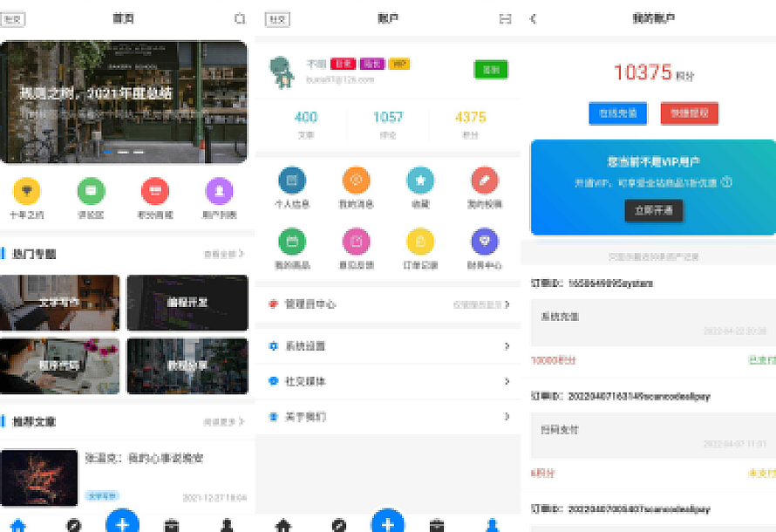The width and height of the screenshot is (776, 532).
Task: Tap the yellow 十年之约 shortcut icon
Action: coord(27,191)
